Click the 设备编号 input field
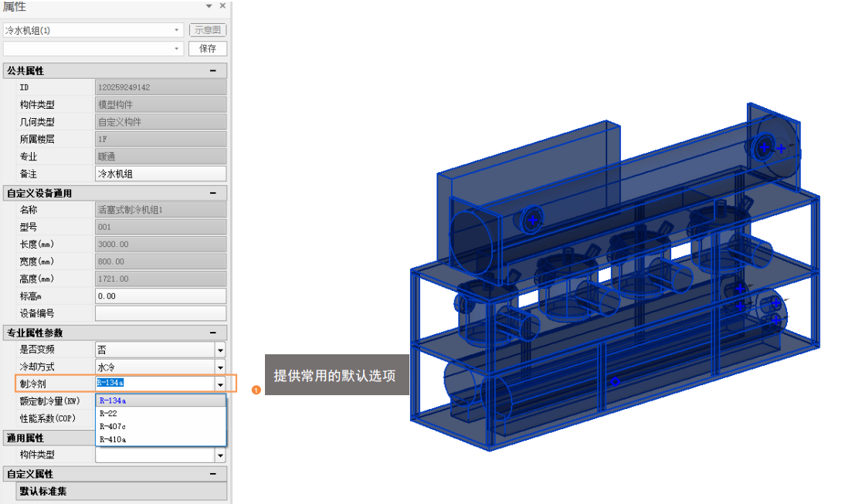The width and height of the screenshot is (852, 504). 161,313
